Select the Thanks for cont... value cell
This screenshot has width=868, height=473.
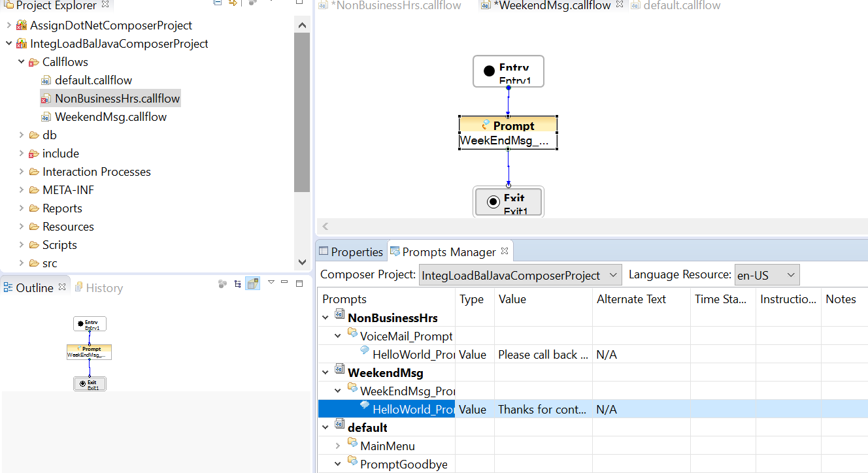(x=542, y=410)
